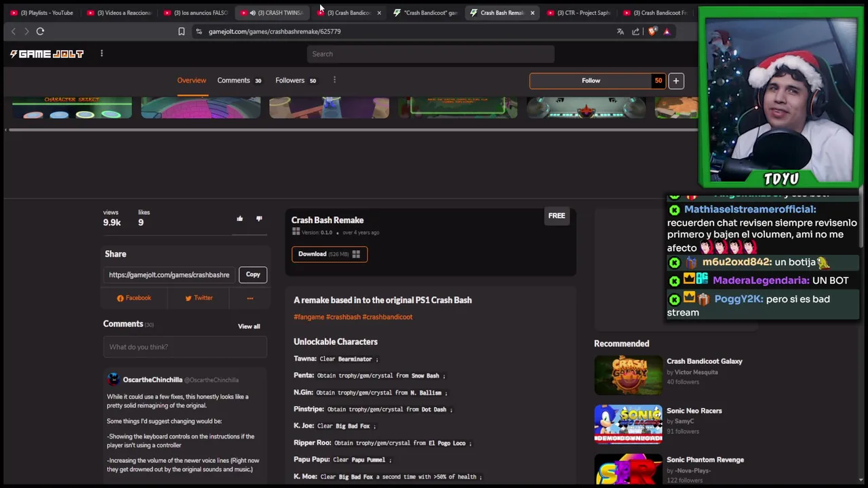The width and height of the screenshot is (868, 488).
Task: Open Sonic Neo Racers thumbnail image
Action: pos(628,424)
